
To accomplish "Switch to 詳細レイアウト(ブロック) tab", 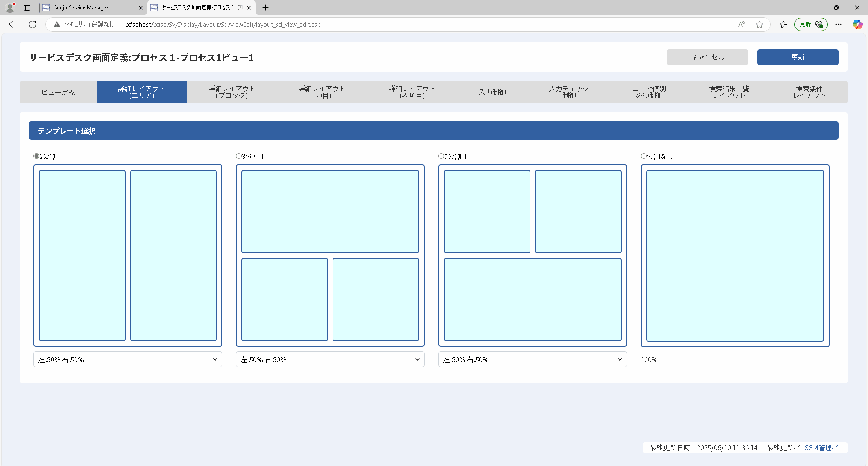I will click(232, 92).
